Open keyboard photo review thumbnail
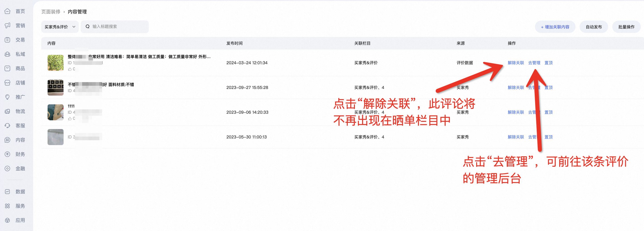This screenshot has height=231, width=644. (x=56, y=88)
